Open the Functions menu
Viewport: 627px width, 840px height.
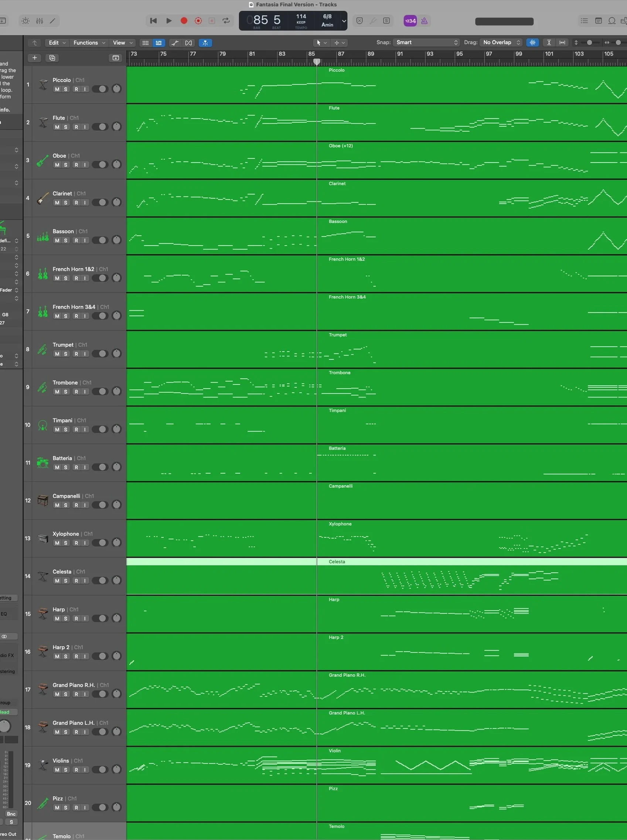tap(89, 43)
